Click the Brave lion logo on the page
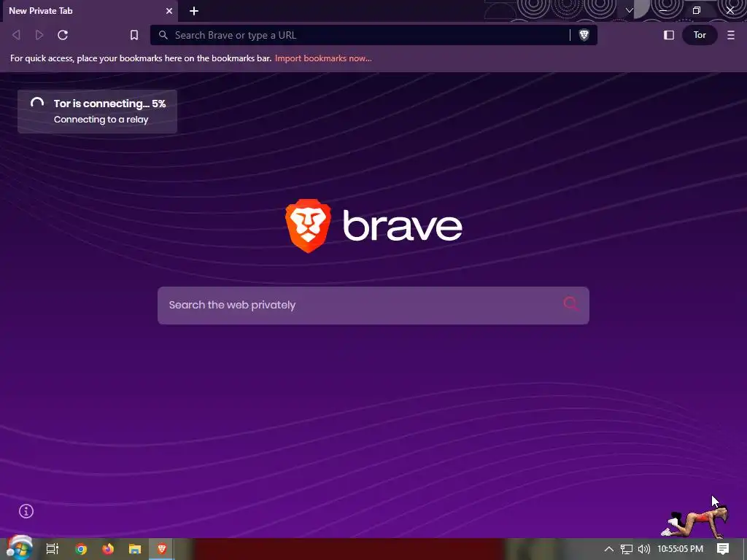 (x=309, y=226)
